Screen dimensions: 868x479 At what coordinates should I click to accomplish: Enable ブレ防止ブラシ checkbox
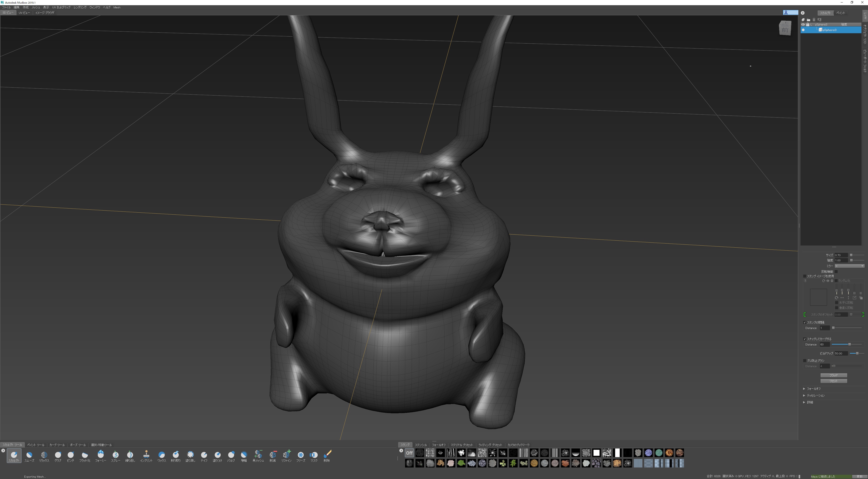[805, 360]
